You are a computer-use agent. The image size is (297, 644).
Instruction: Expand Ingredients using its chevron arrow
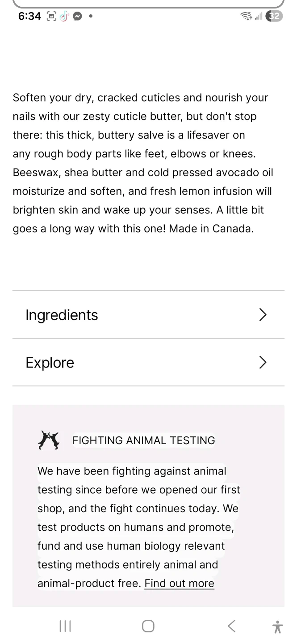click(263, 315)
